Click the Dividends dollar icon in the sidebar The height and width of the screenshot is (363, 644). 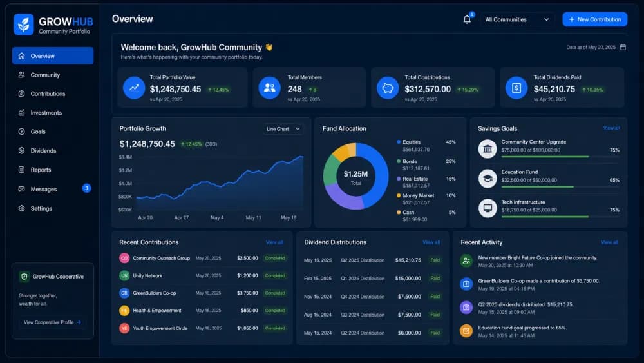coord(21,150)
